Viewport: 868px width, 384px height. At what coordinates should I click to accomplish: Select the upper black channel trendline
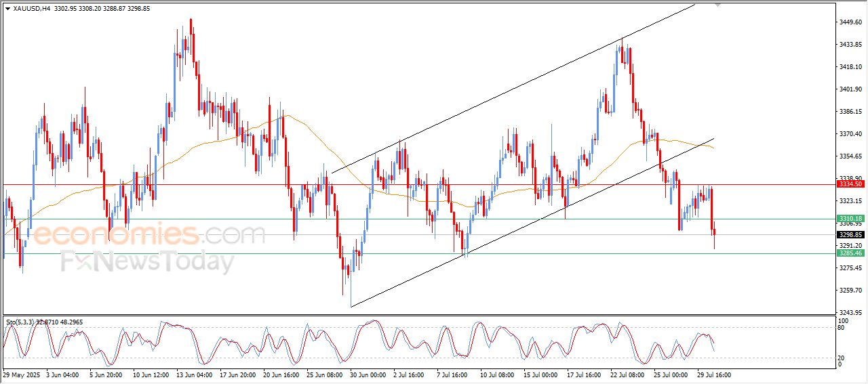[513, 89]
